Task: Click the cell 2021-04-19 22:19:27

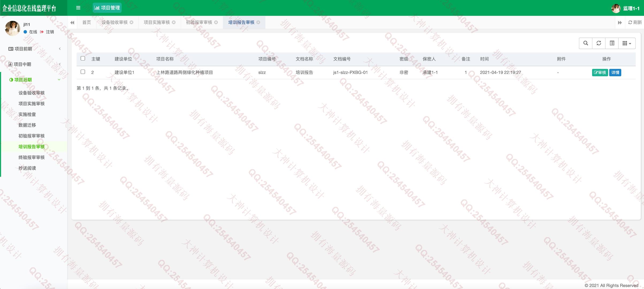Action: (x=501, y=73)
